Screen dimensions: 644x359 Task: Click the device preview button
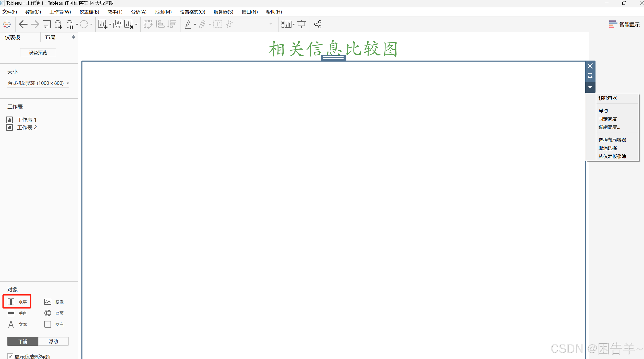tap(38, 53)
